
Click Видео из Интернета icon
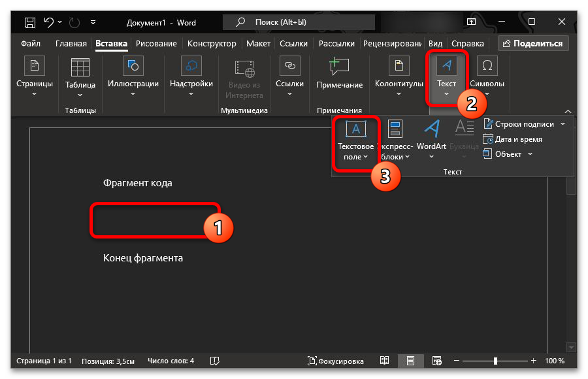click(x=244, y=79)
